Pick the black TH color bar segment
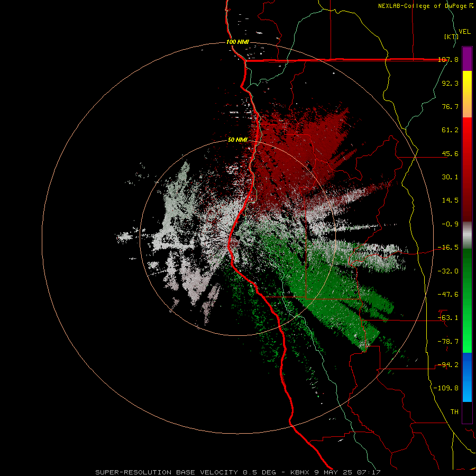The height and width of the screenshot is (476, 476). click(467, 413)
